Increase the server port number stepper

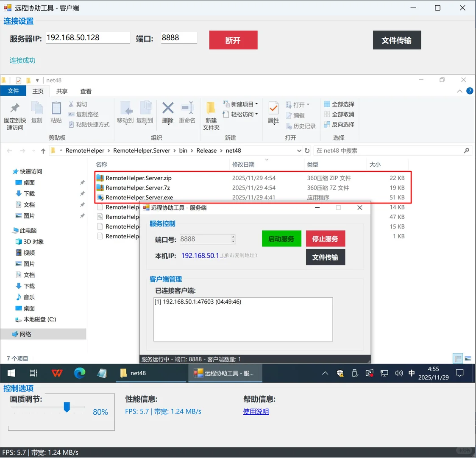pyautogui.click(x=233, y=237)
